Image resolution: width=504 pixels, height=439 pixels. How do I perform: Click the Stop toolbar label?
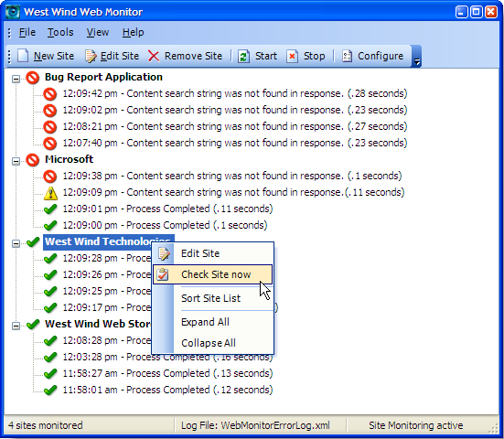[x=315, y=56]
